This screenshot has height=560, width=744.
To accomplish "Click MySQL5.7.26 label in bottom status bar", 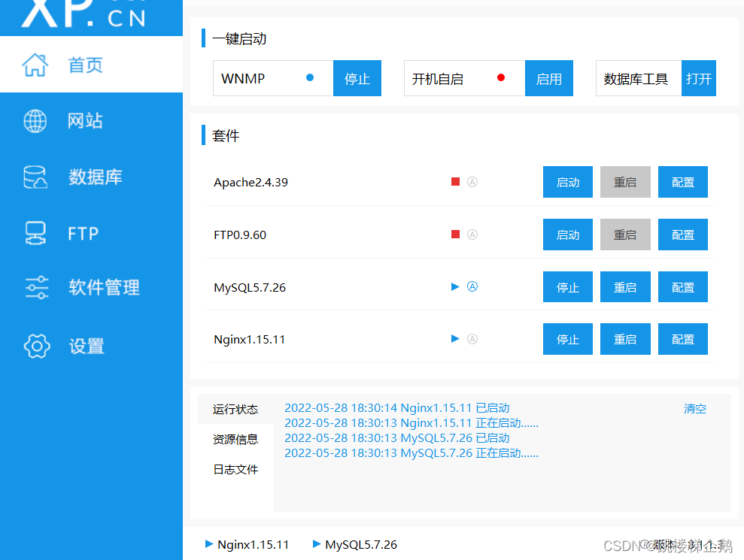I will [360, 544].
